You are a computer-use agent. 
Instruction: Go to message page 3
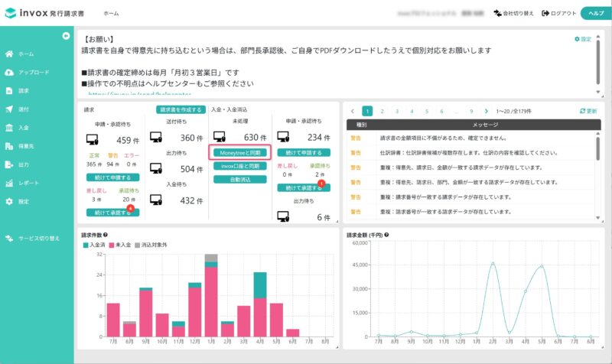397,111
